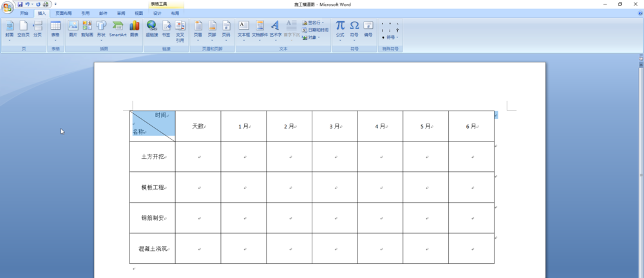Click the 6月 column header

(471, 126)
